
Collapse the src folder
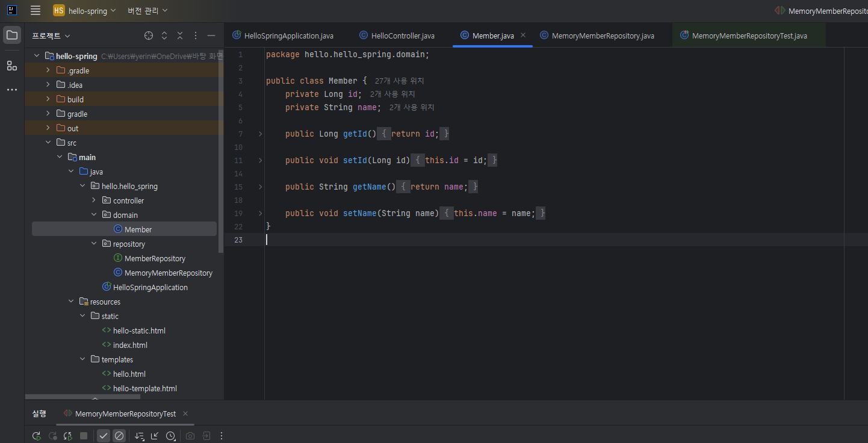tap(48, 143)
